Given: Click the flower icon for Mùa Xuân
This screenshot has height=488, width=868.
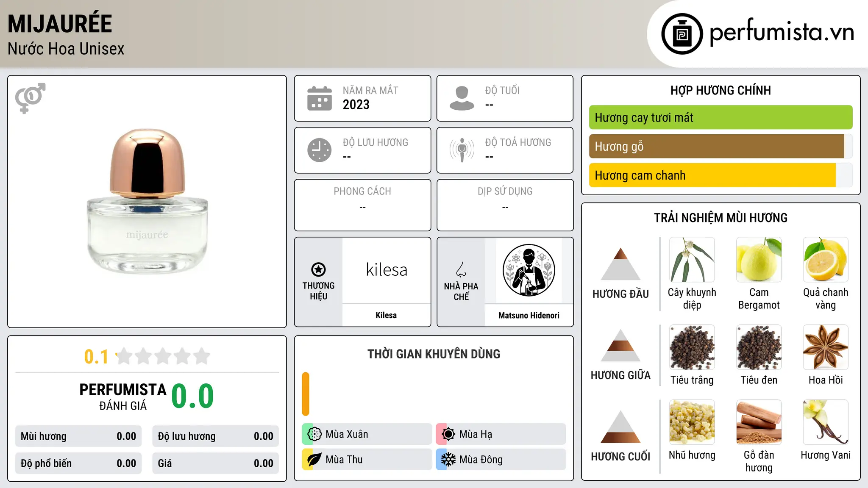Looking at the screenshot, I should click(x=314, y=434).
